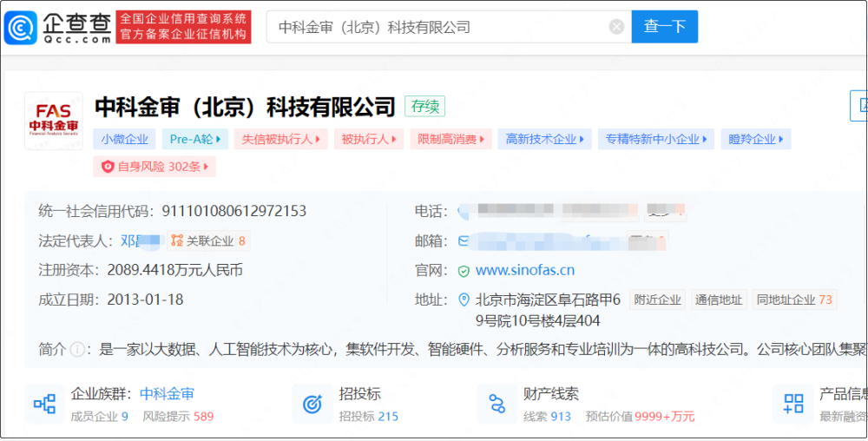868x441 pixels.
Task: Open 关联企业 8 related companies
Action: point(208,240)
